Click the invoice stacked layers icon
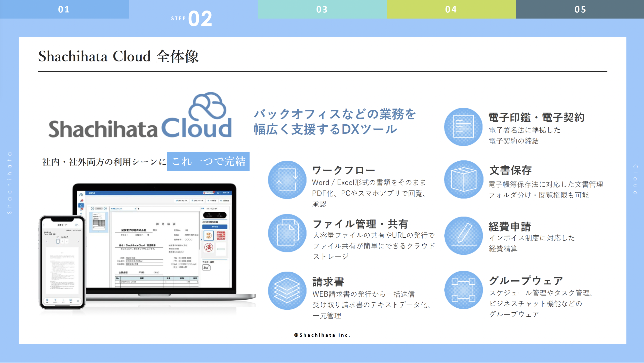The image size is (644, 363). 287,290
